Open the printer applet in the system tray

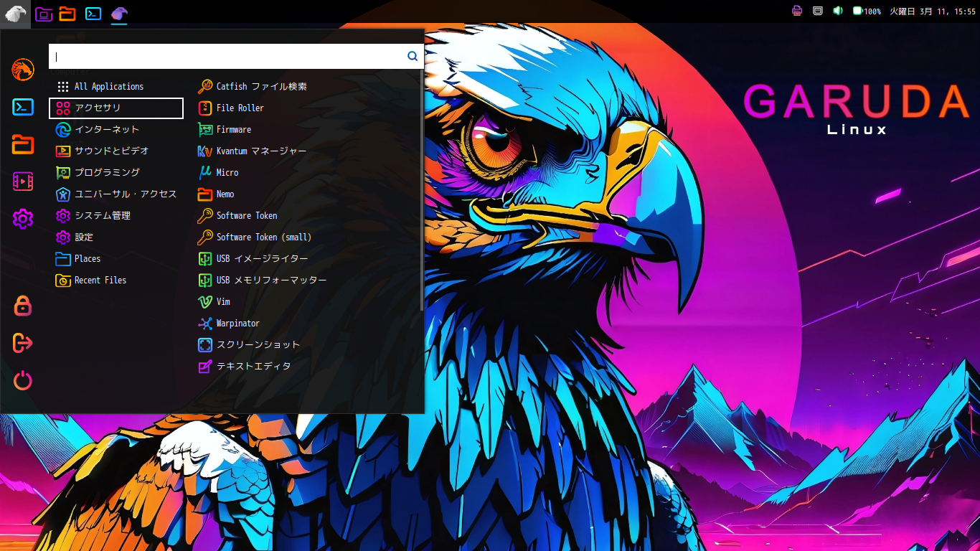pos(797,11)
